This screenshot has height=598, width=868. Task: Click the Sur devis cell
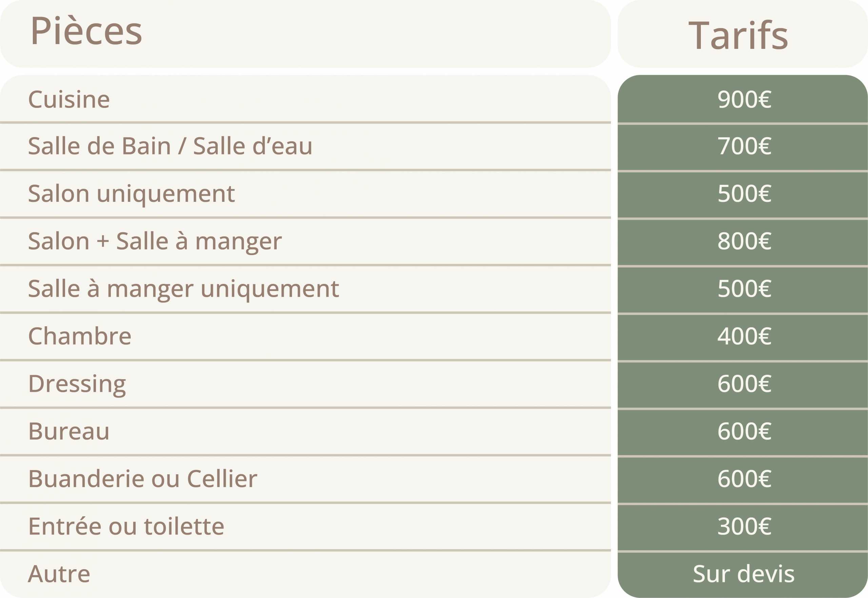[743, 574]
